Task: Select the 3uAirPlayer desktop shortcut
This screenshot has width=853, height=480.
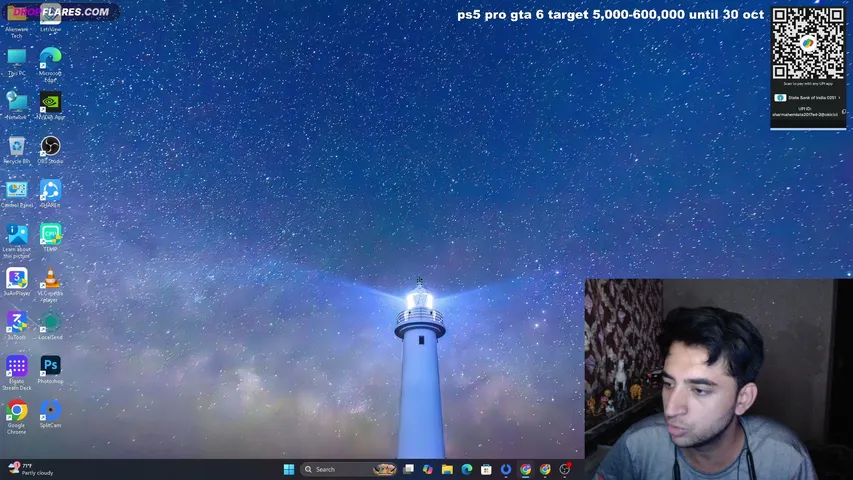Action: tap(16, 282)
